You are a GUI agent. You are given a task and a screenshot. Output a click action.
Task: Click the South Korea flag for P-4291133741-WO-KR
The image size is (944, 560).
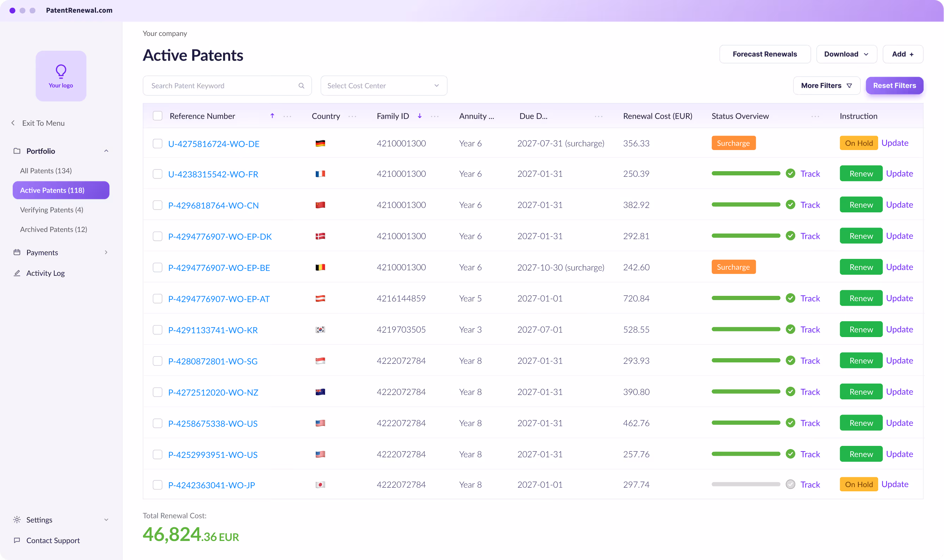coord(320,330)
